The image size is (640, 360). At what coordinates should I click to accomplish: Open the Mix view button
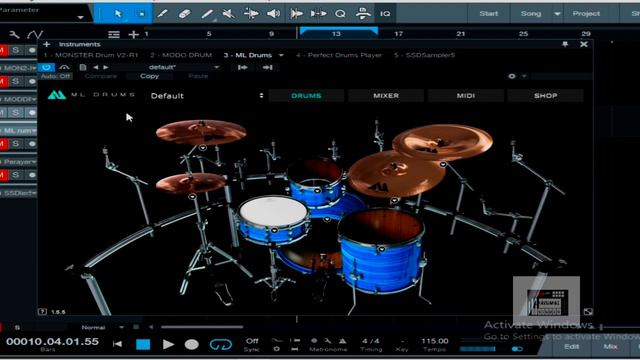(x=610, y=347)
